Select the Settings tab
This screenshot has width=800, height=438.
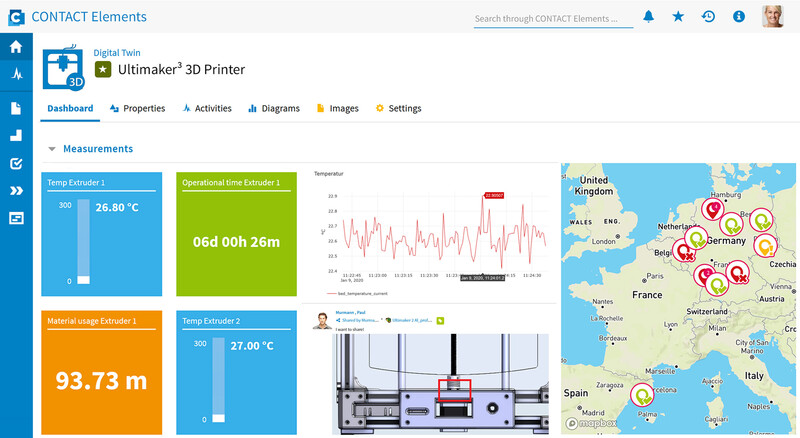[398, 108]
